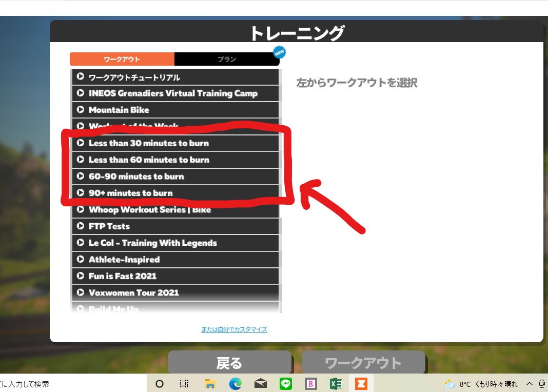Image resolution: width=548 pixels, height=392 pixels.
Task: Switch to the ワークアウト tab
Action: tap(122, 59)
